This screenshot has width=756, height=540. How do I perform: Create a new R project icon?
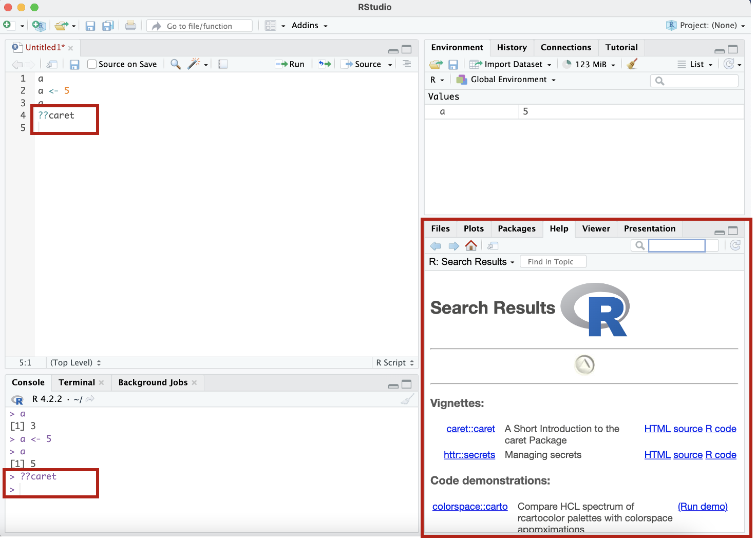coord(39,26)
